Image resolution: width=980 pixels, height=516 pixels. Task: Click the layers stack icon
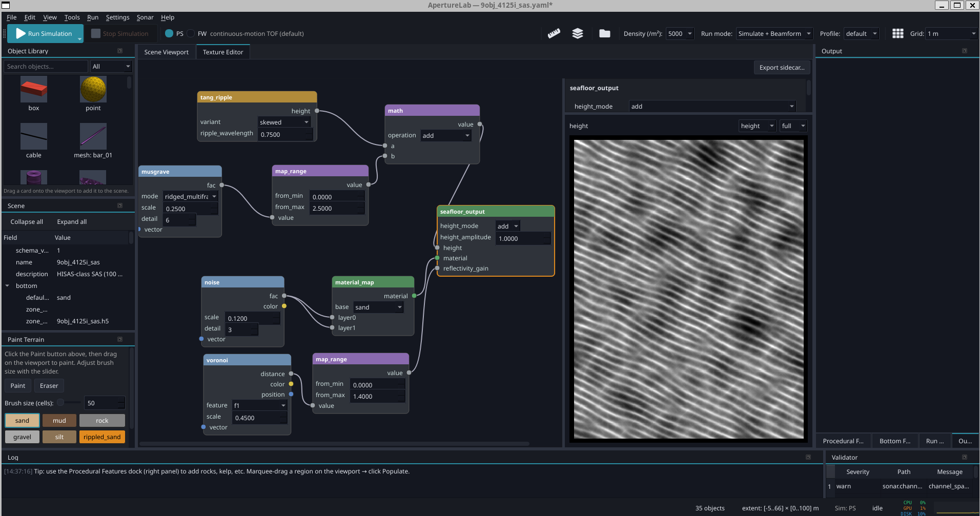[578, 34]
